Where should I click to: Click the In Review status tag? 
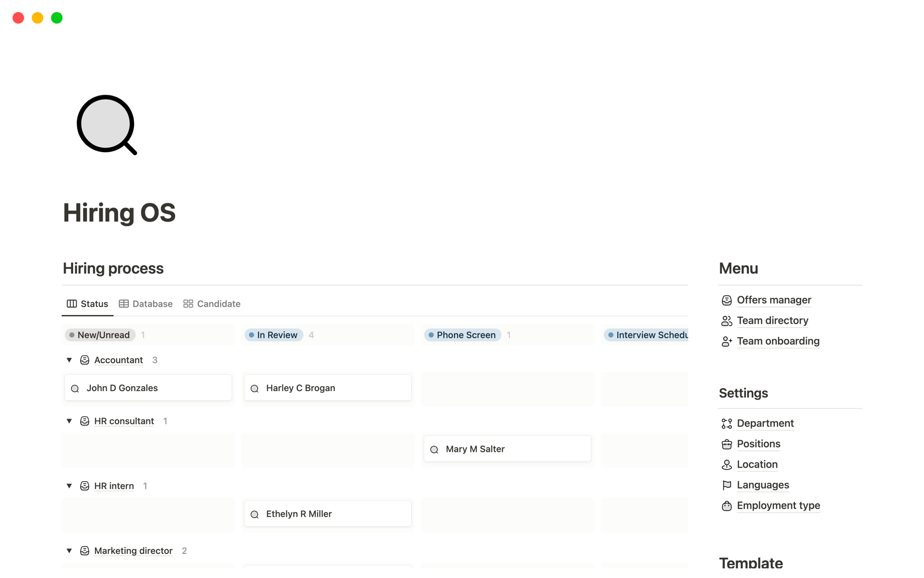click(x=274, y=335)
